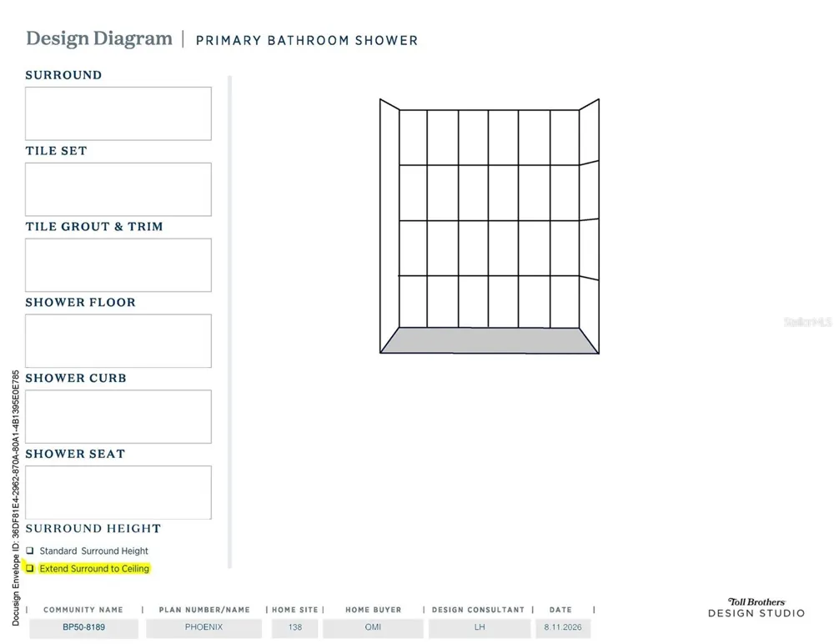Click the Shower Curb input box
Image resolution: width=834 pixels, height=644 pixels.
pyautogui.click(x=118, y=416)
